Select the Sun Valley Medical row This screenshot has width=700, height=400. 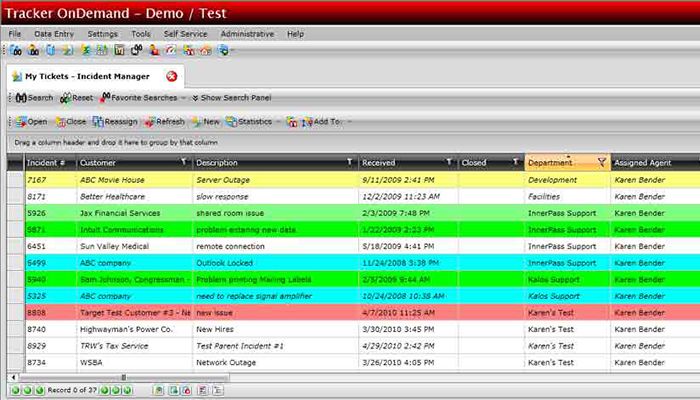(354, 246)
